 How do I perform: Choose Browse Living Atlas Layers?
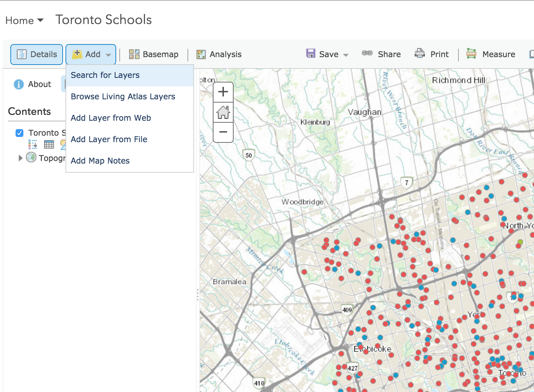tap(130, 97)
